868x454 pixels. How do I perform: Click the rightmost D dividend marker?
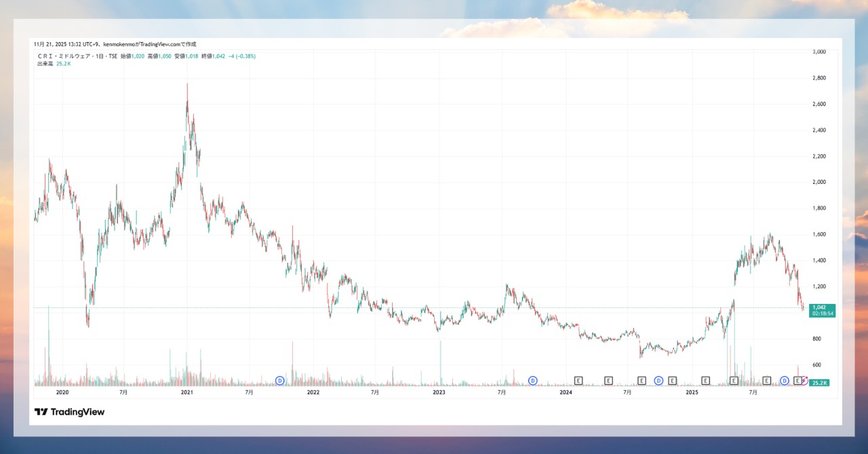click(x=785, y=381)
